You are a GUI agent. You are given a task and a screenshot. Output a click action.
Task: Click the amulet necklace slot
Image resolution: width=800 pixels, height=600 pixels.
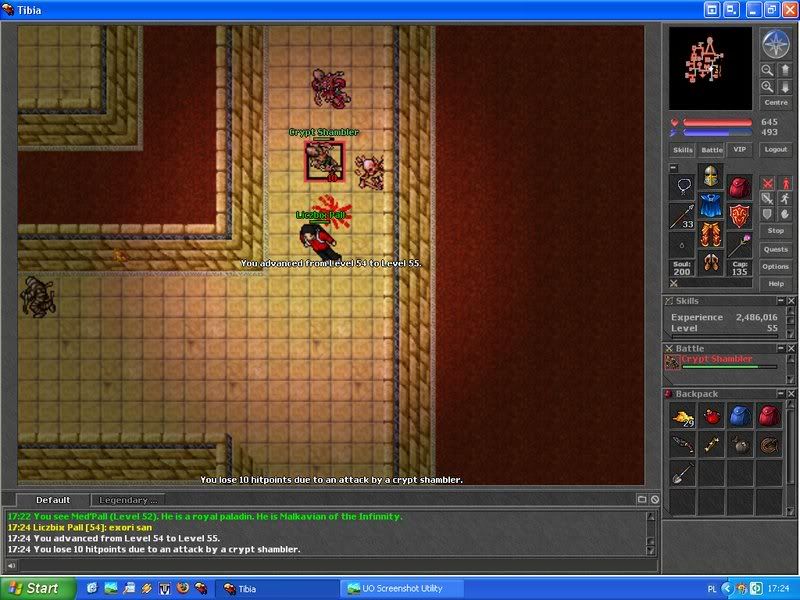pos(682,187)
